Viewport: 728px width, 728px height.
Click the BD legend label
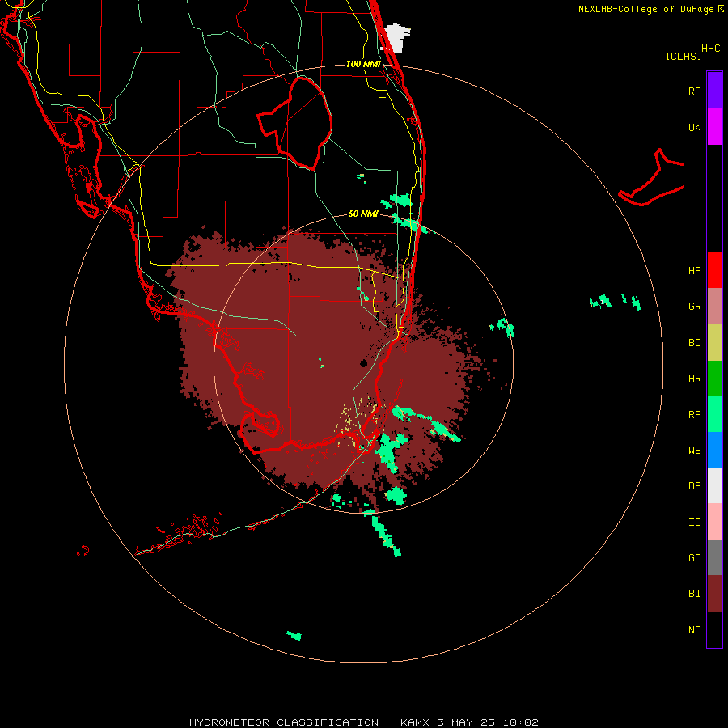pyautogui.click(x=694, y=343)
